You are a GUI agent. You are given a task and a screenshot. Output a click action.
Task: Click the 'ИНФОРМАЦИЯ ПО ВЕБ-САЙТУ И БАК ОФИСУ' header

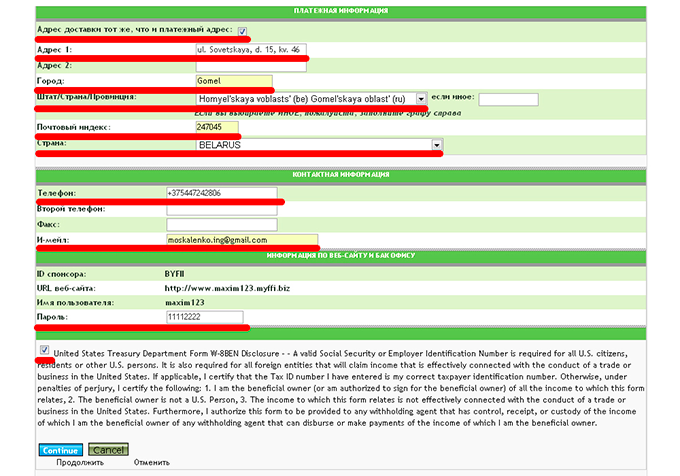341,255
